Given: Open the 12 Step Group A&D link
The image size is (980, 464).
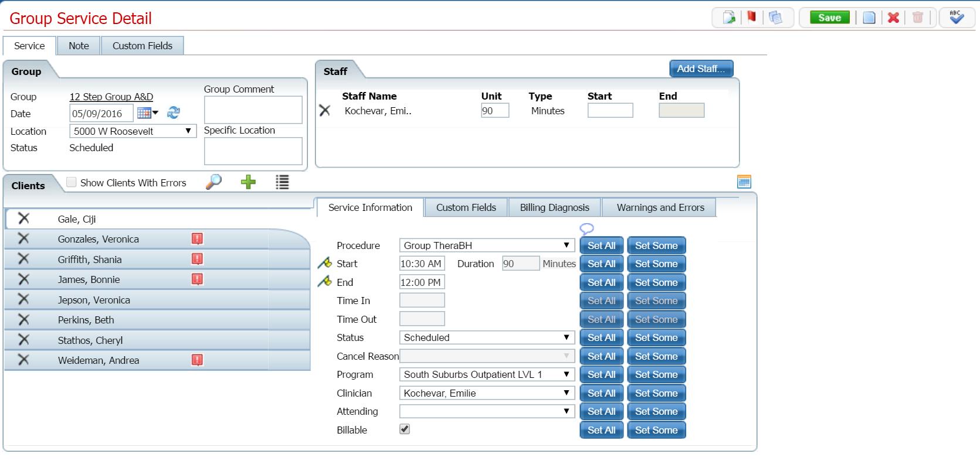Looking at the screenshot, I should pos(111,97).
